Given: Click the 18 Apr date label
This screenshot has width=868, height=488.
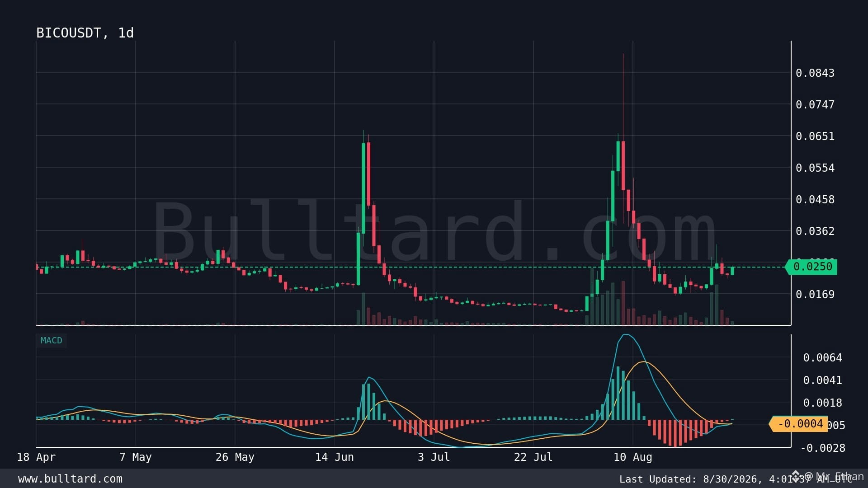Looking at the screenshot, I should click(36, 457).
